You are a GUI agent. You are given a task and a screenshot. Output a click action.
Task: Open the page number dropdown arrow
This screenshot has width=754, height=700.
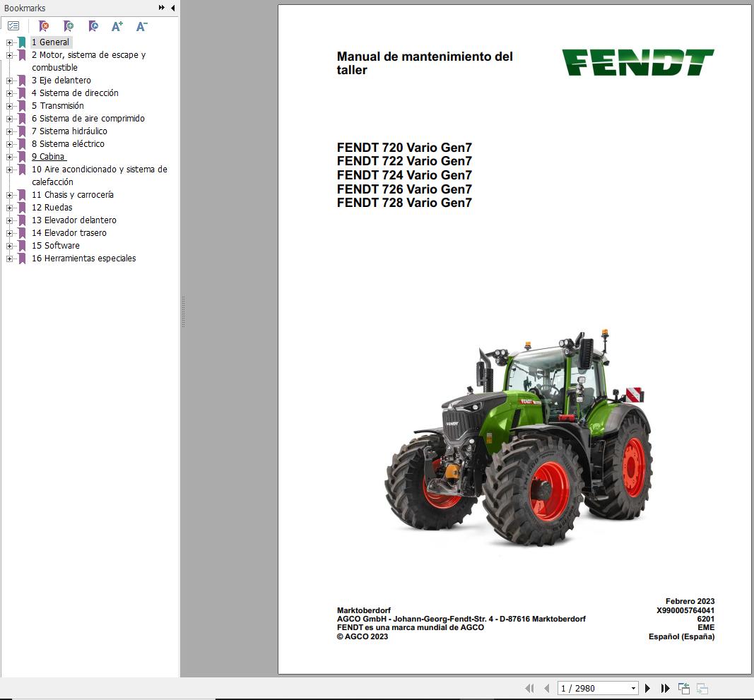pos(633,689)
